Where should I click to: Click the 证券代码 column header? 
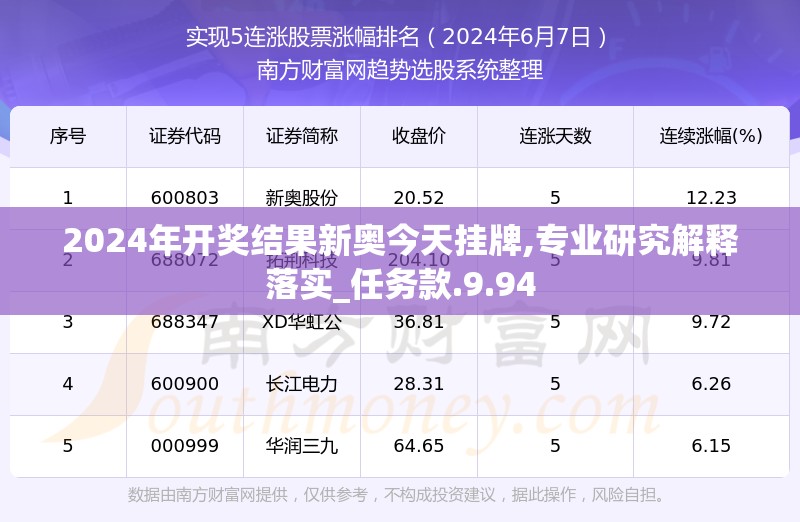185,136
